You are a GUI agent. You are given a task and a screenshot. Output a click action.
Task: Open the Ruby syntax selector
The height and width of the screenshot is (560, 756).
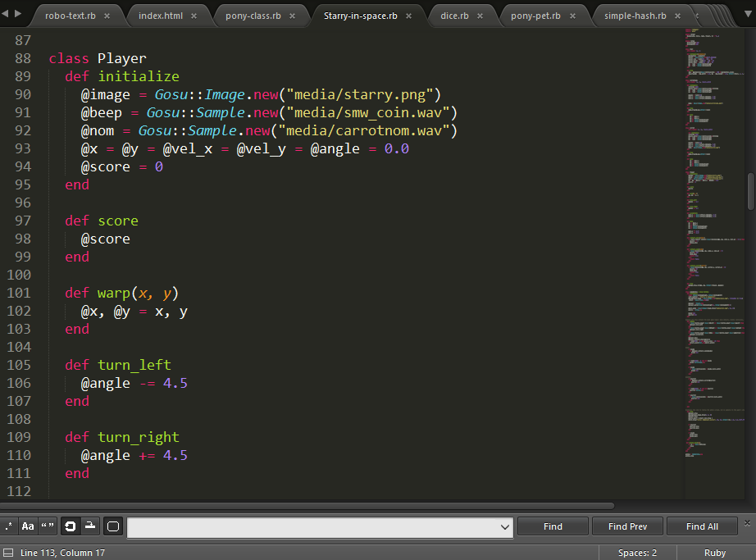(715, 553)
